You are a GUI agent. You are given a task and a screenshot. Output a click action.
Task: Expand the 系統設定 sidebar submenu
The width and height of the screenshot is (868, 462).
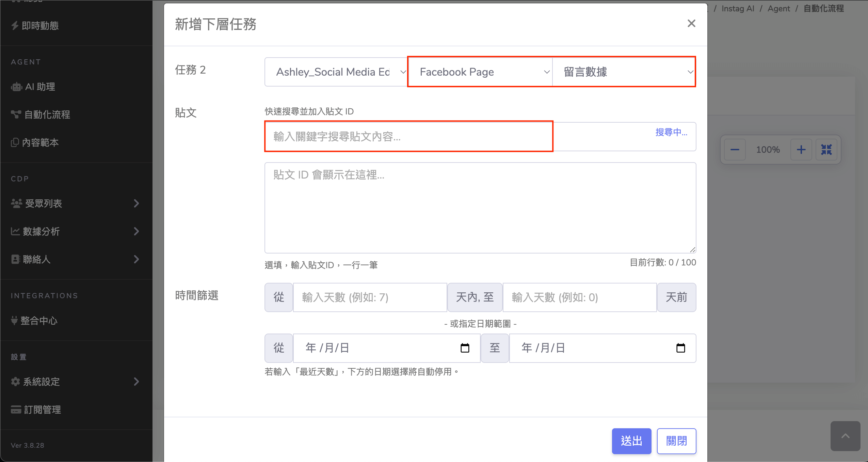click(136, 382)
